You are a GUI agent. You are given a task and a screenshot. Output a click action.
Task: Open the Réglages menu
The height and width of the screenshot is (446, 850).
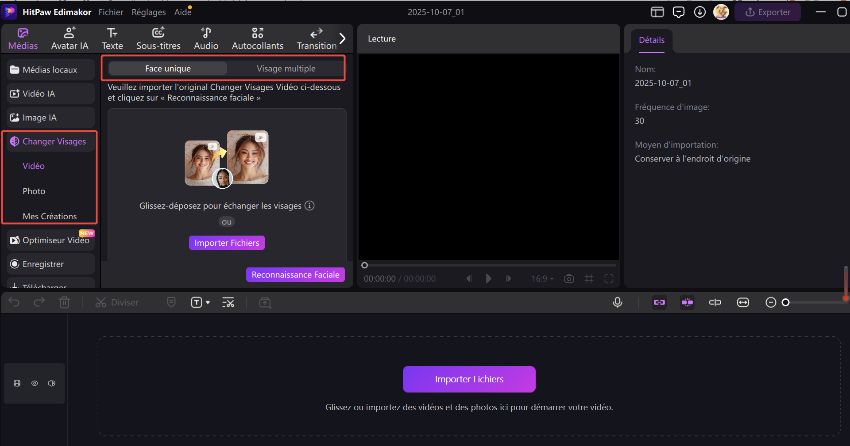pyautogui.click(x=146, y=11)
